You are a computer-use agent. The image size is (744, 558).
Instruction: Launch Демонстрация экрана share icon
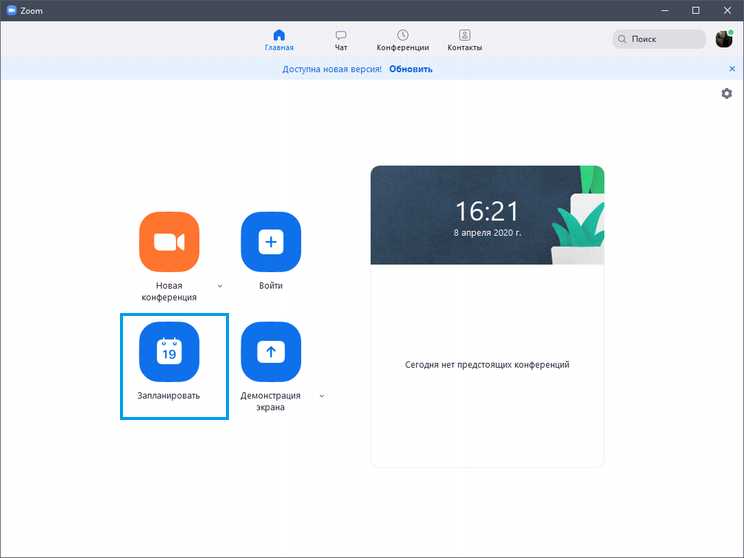click(270, 352)
